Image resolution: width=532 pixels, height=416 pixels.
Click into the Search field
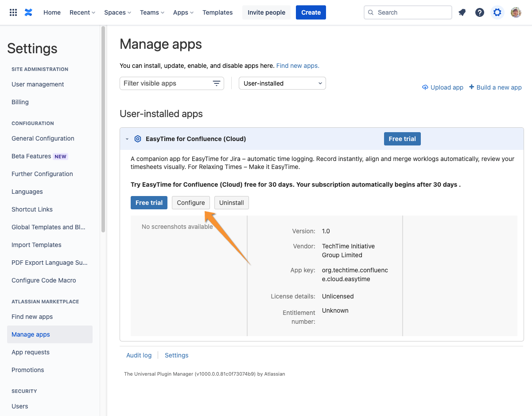408,12
